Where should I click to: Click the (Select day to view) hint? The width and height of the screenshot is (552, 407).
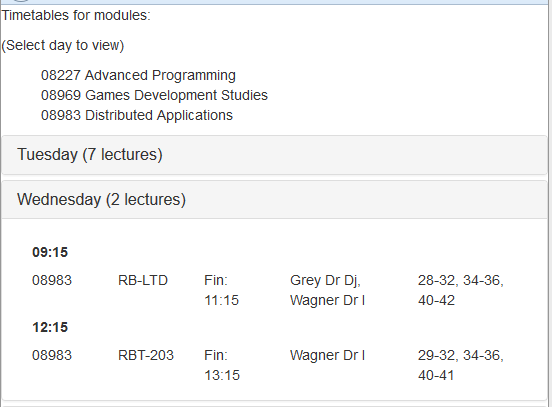pos(63,45)
